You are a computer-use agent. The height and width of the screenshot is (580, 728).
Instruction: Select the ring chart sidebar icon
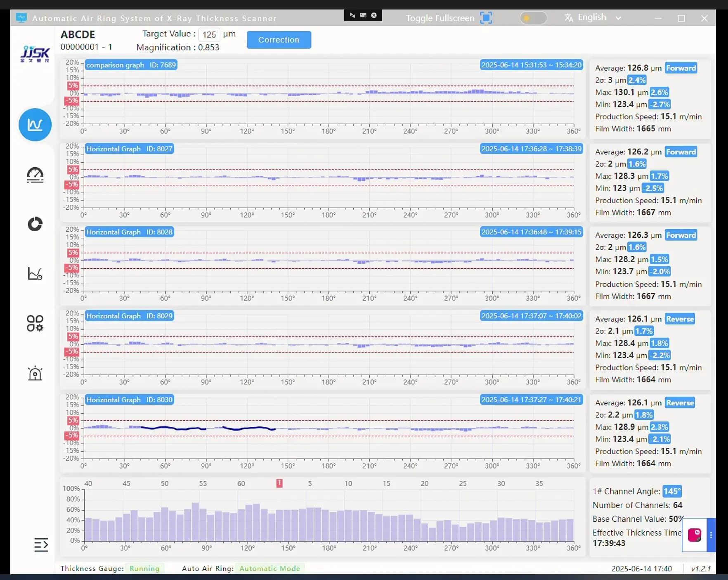35,224
